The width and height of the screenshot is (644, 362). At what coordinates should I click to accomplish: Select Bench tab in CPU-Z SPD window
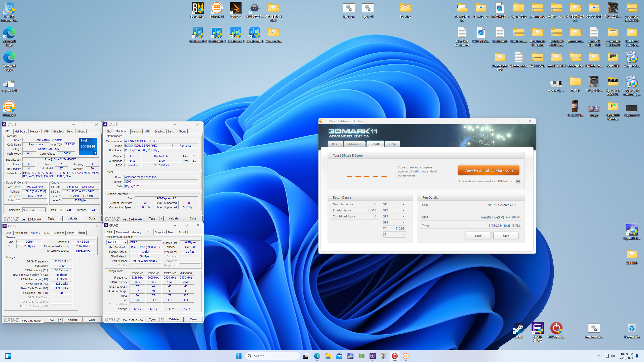coord(172,232)
